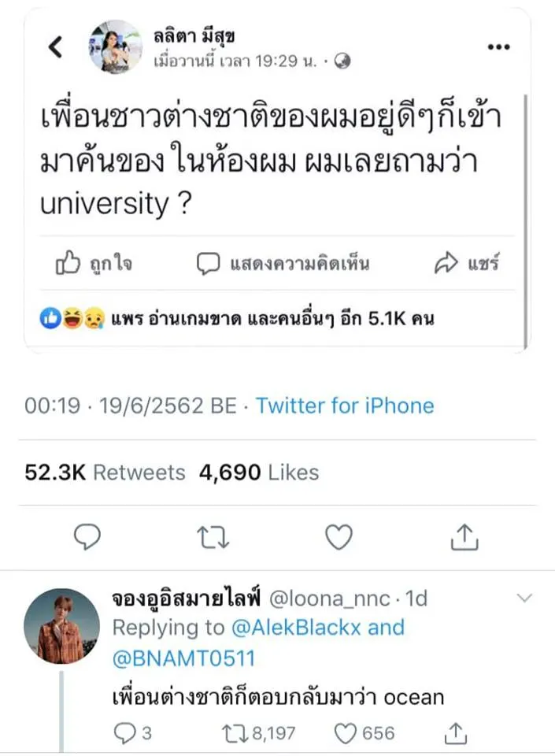Image resolution: width=555 pixels, height=756 pixels.
Task: Reply to the main tweet
Action: pyautogui.click(x=87, y=537)
